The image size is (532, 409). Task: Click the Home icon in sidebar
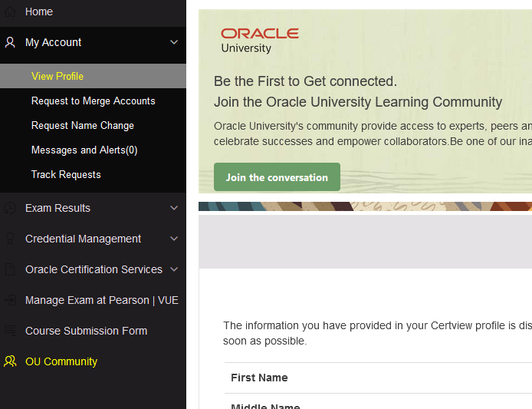click(10, 12)
